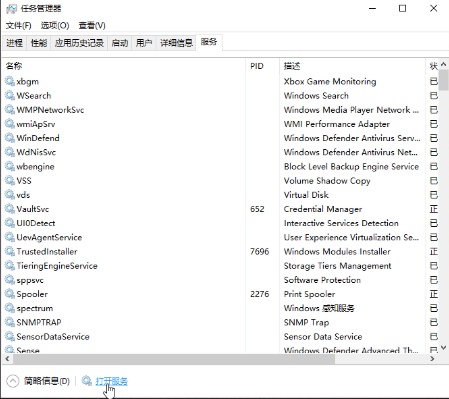Click the VSS service gear icon

click(x=10, y=180)
